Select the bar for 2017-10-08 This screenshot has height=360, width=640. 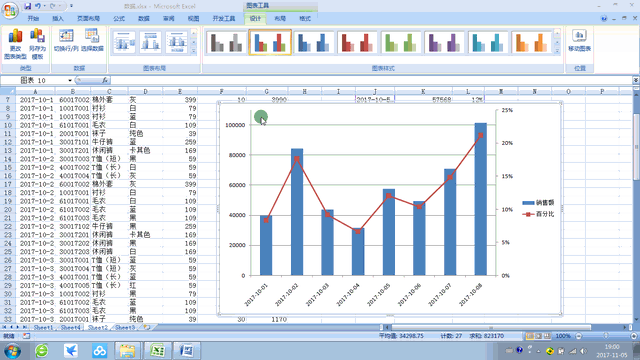click(480, 199)
